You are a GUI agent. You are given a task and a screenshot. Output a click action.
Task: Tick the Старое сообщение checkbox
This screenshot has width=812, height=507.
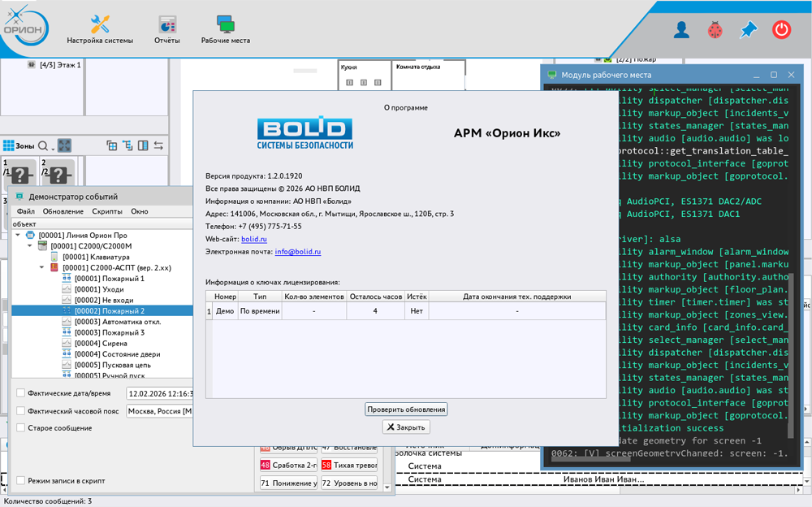[x=21, y=428]
